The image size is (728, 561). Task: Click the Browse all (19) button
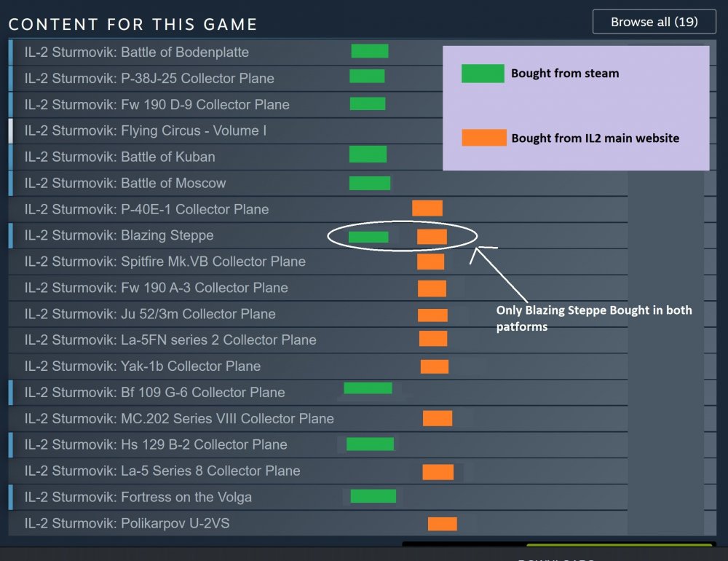click(654, 22)
